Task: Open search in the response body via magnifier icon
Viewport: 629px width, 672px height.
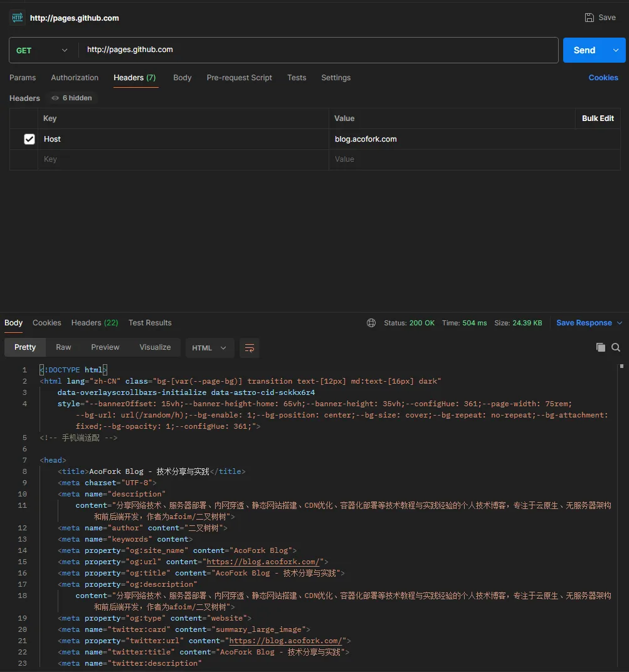Action: [616, 347]
